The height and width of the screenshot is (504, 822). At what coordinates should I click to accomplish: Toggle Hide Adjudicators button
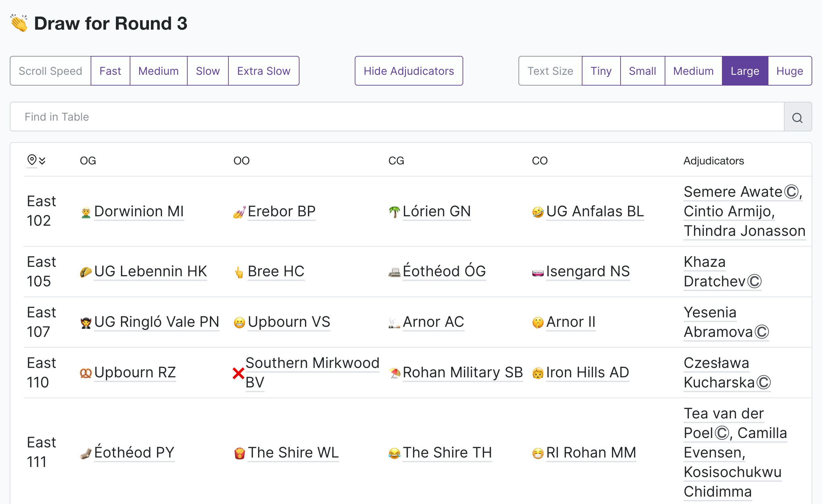(409, 71)
